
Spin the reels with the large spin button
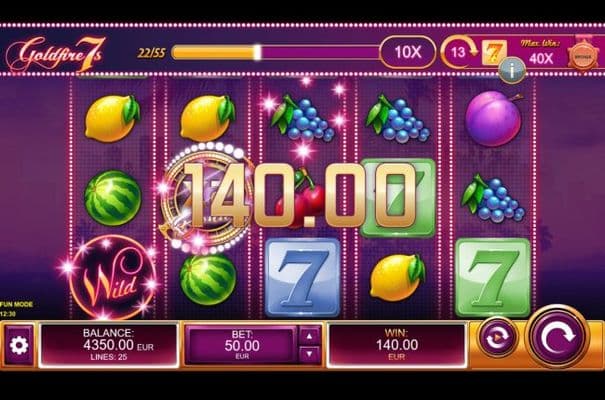click(x=558, y=336)
